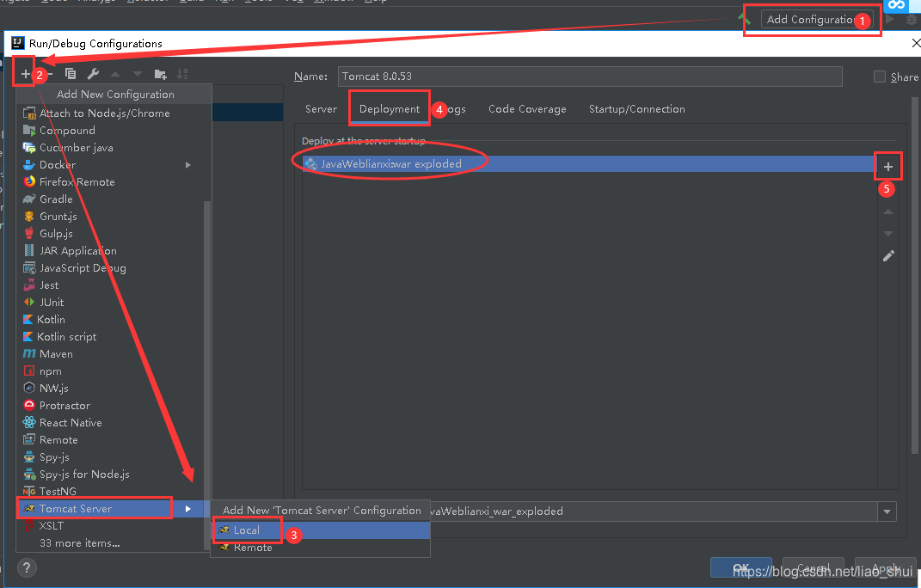The width and height of the screenshot is (921, 588).
Task: Select the Remote configuration type in main list
Action: pyautogui.click(x=112, y=440)
